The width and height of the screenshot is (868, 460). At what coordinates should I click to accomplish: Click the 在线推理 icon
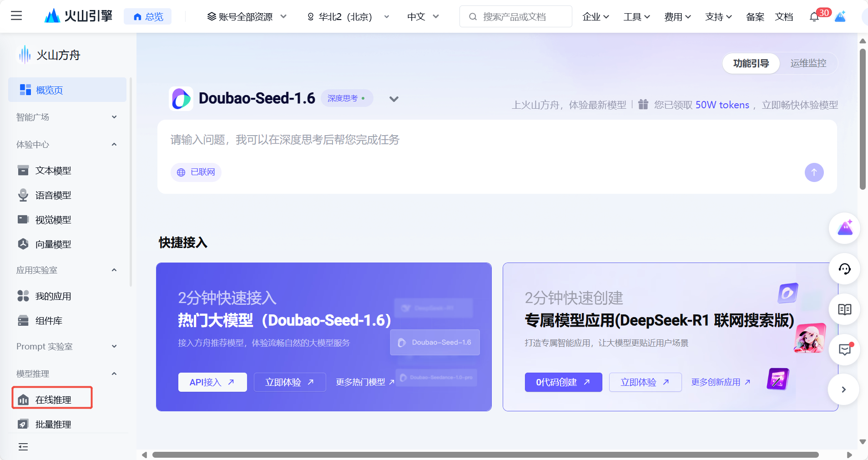(x=23, y=400)
